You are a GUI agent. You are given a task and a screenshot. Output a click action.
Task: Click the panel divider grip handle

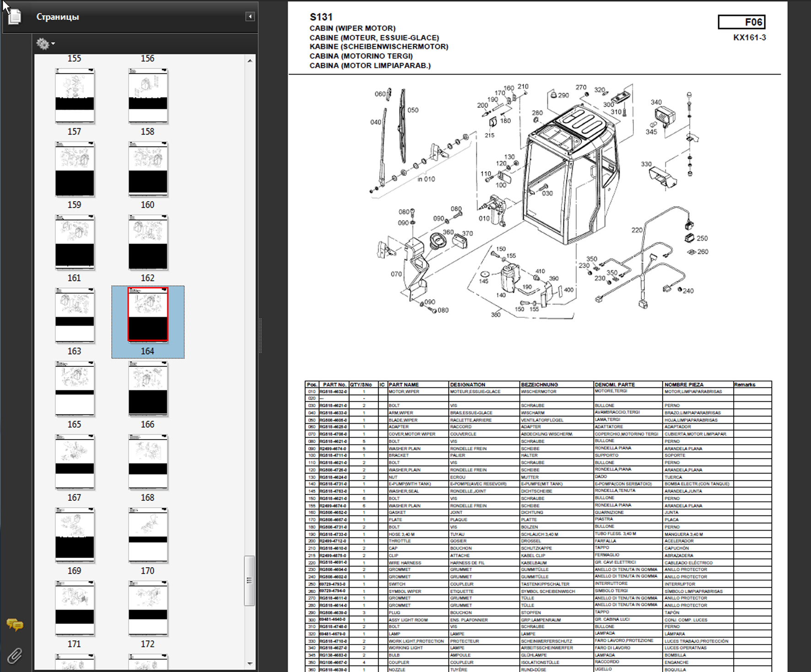(260, 336)
